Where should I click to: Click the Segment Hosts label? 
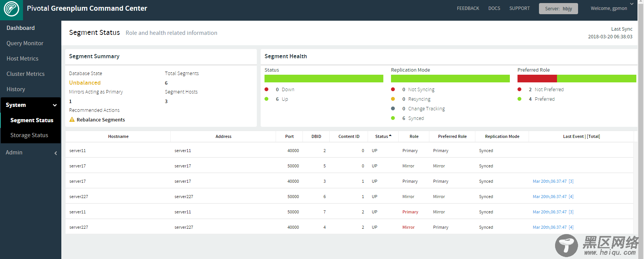click(181, 92)
